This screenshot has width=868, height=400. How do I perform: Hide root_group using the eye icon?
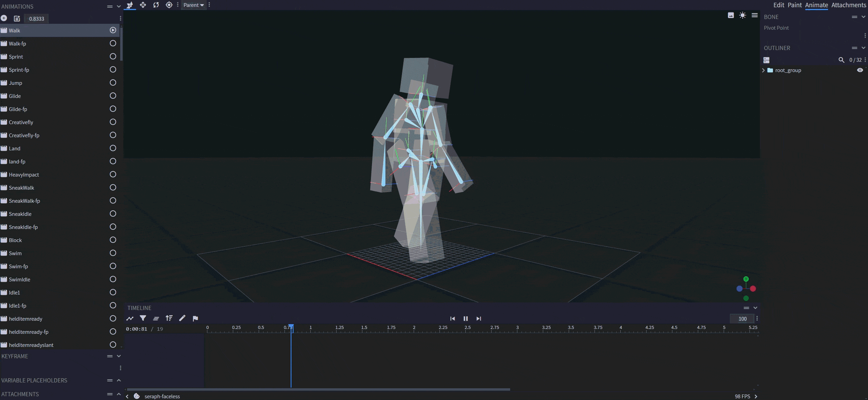(860, 70)
